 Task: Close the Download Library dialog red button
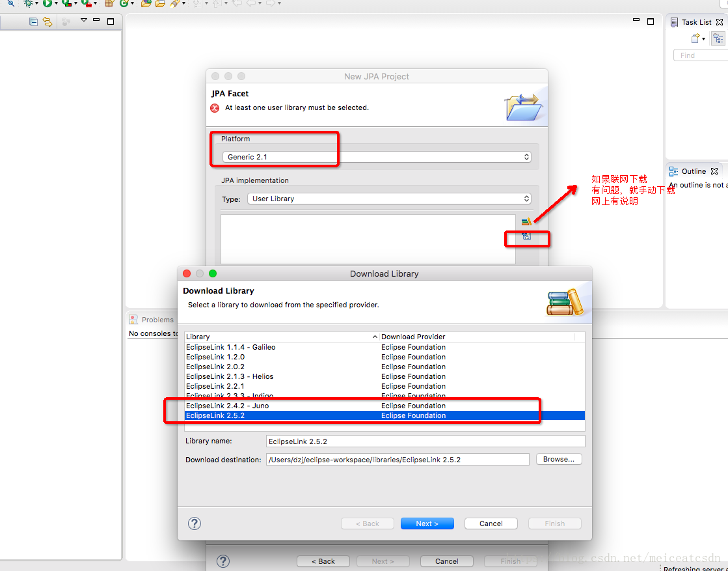click(x=187, y=273)
